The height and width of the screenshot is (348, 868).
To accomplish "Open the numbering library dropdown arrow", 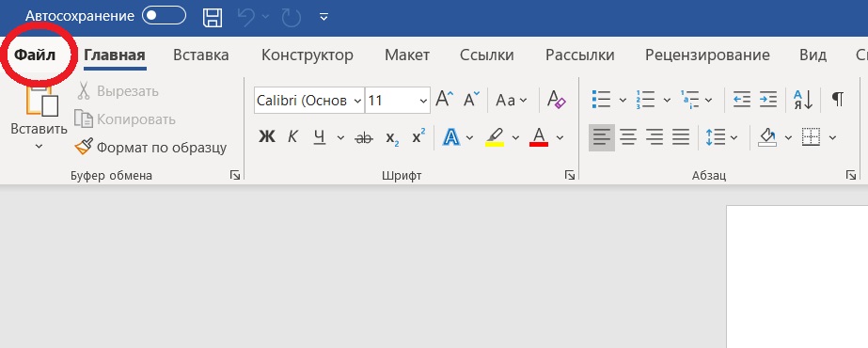I will pyautogui.click(x=667, y=101).
